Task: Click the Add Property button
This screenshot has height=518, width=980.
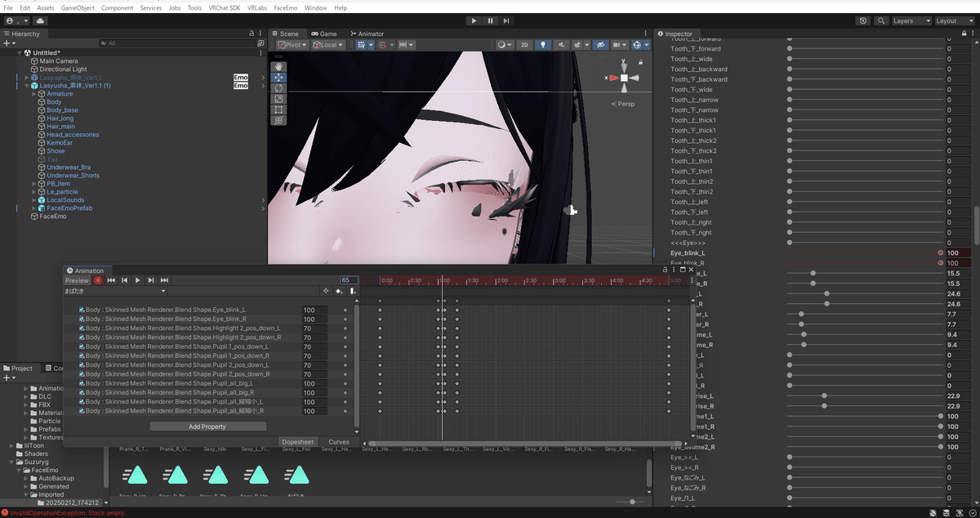Action: 207,426
